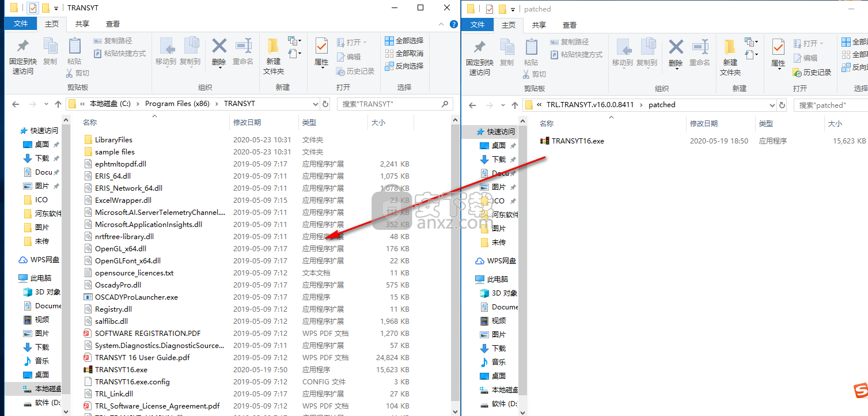Select OSCADYProLauncher.exe file

click(x=136, y=297)
